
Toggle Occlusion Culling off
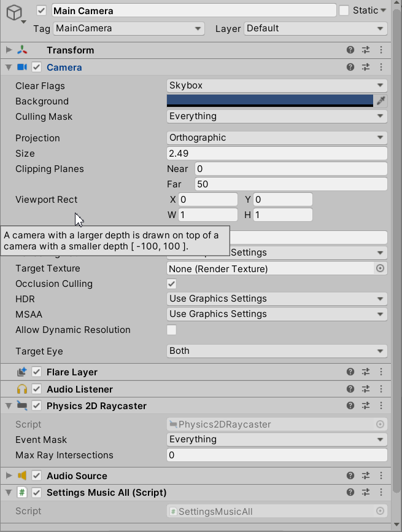click(171, 284)
